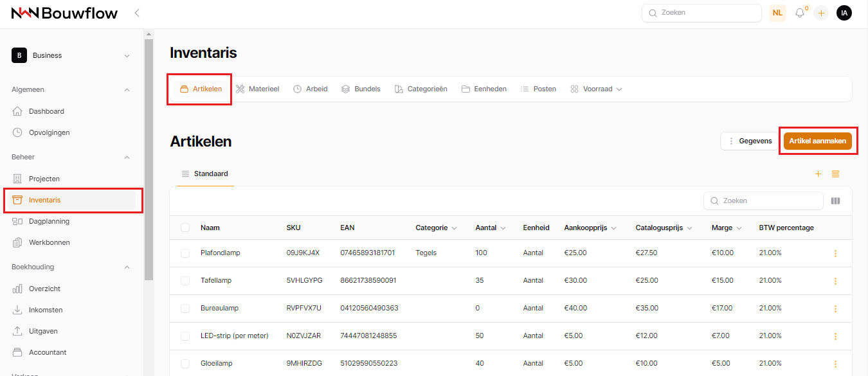Open row actions menu for Plafondlamp
Viewport: 868px width, 376px height.
click(835, 253)
